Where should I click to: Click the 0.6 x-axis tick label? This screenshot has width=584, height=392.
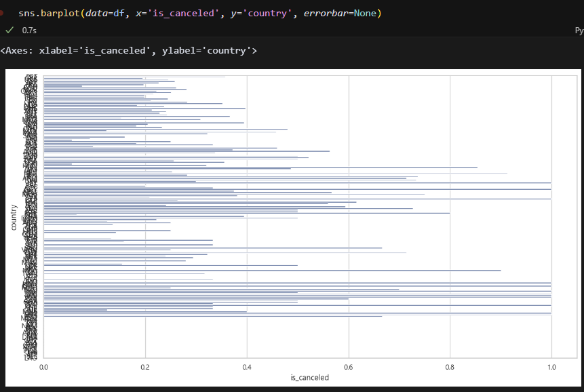pyautogui.click(x=349, y=367)
